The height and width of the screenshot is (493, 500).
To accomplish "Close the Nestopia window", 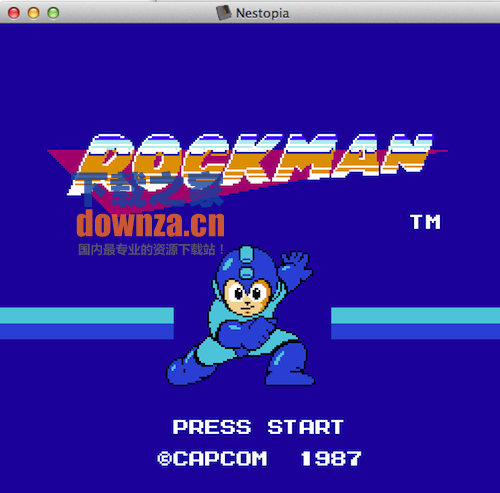I will [14, 13].
